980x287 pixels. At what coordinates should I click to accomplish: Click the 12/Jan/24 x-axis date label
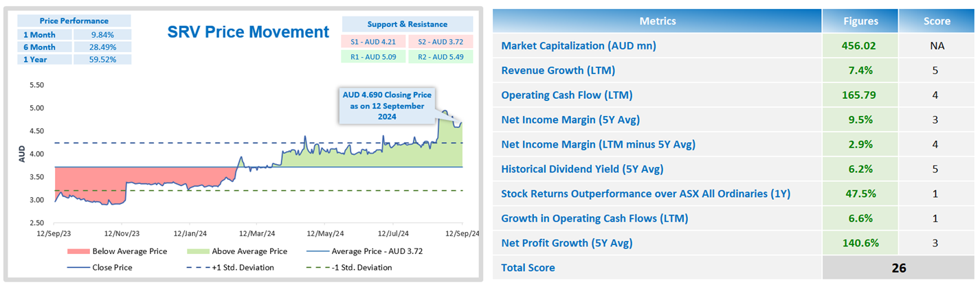tap(190, 234)
